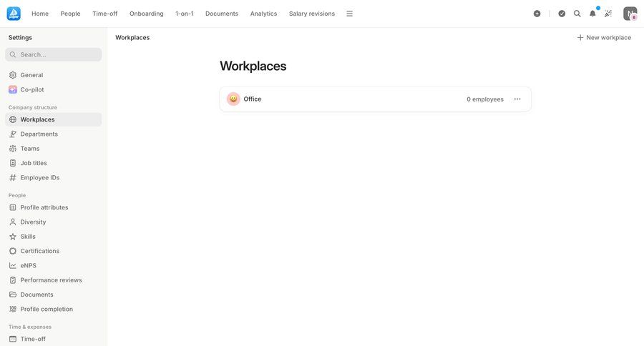This screenshot has height=346, width=644.
Task: Open Time-off in top navigation
Action: 104,14
